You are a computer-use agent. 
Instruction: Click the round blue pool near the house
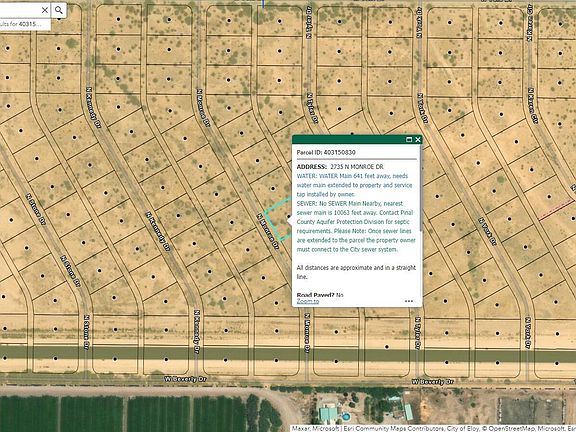pyautogui.click(x=345, y=417)
